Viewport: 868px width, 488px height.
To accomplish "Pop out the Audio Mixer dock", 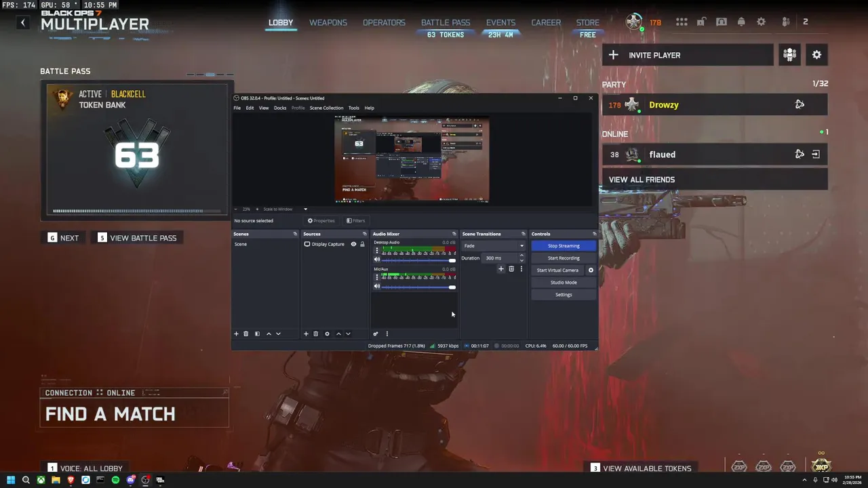I will (x=454, y=234).
